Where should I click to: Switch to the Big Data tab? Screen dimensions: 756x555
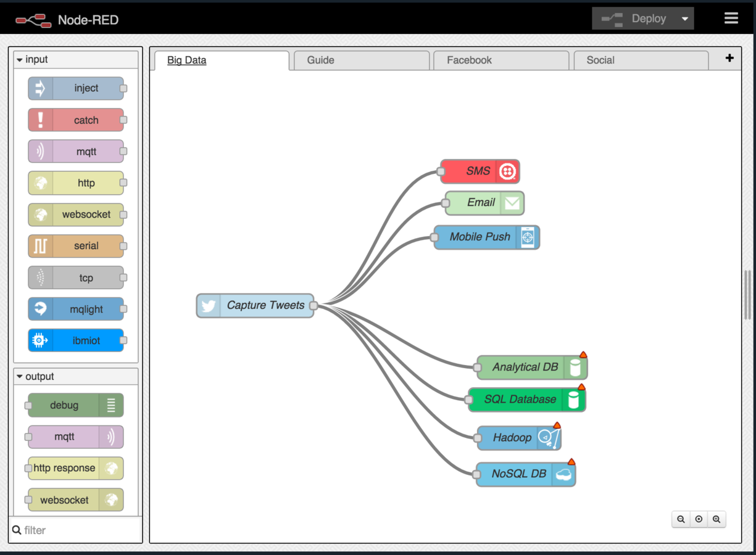pyautogui.click(x=220, y=60)
